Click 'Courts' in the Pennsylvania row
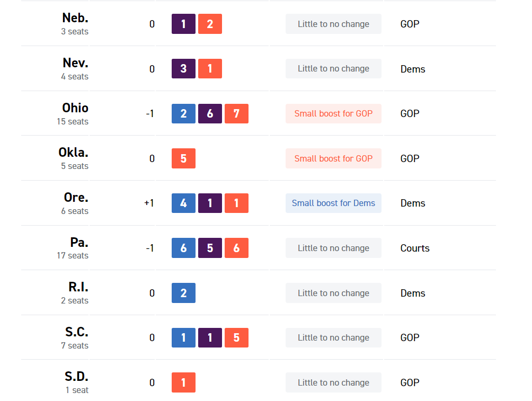This screenshot has height=401, width=532. point(415,248)
